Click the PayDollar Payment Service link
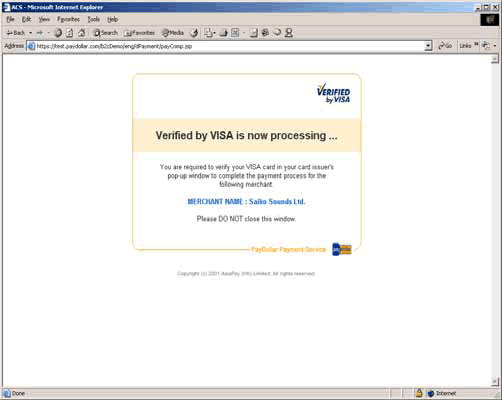 288,249
